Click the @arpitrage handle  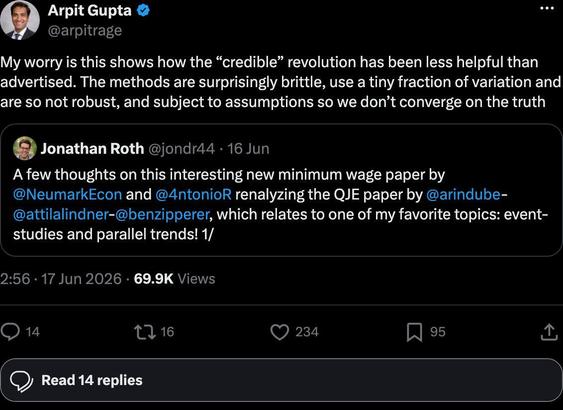click(x=85, y=30)
